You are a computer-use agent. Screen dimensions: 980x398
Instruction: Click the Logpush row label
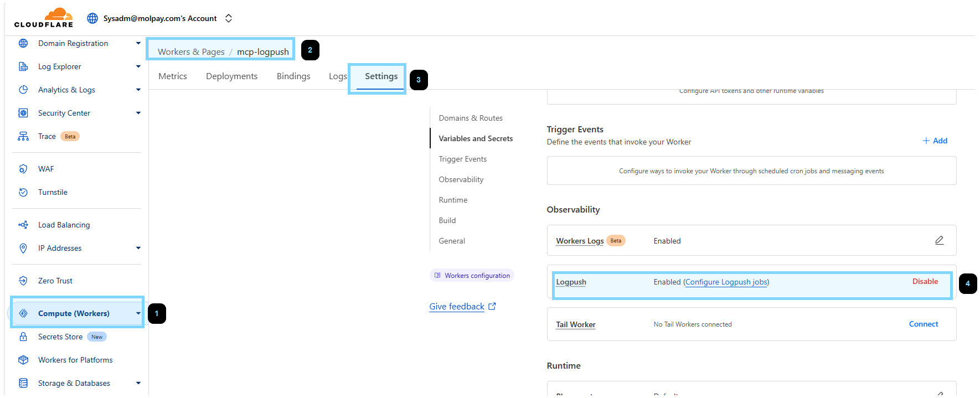point(571,282)
